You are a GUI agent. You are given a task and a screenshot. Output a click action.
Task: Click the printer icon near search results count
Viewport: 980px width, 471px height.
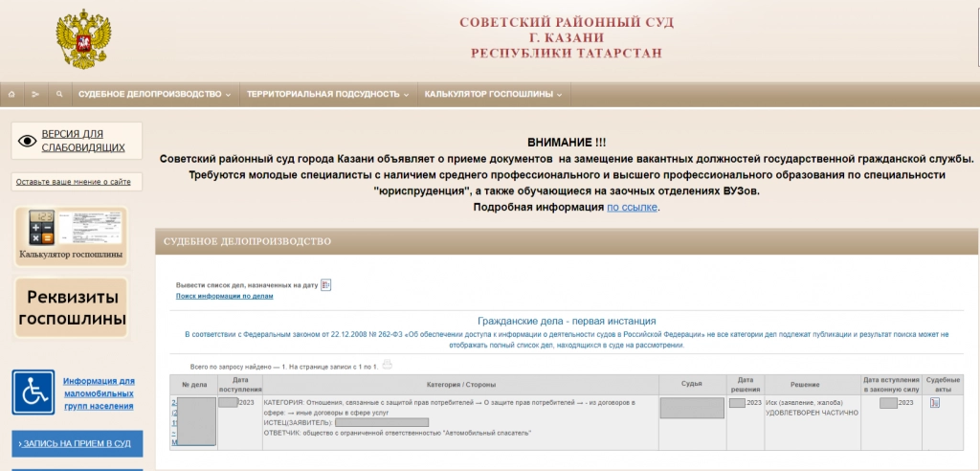pos(388,365)
